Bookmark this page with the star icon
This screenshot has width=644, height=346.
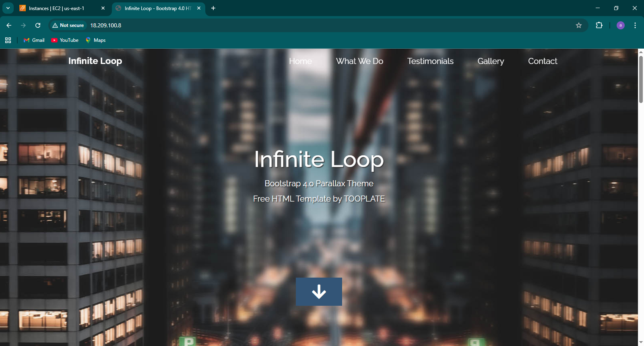coord(579,25)
